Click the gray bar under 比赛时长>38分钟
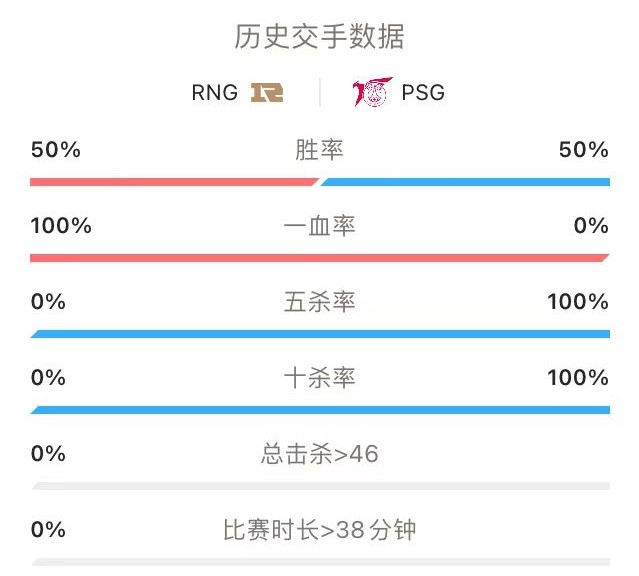 (x=321, y=562)
